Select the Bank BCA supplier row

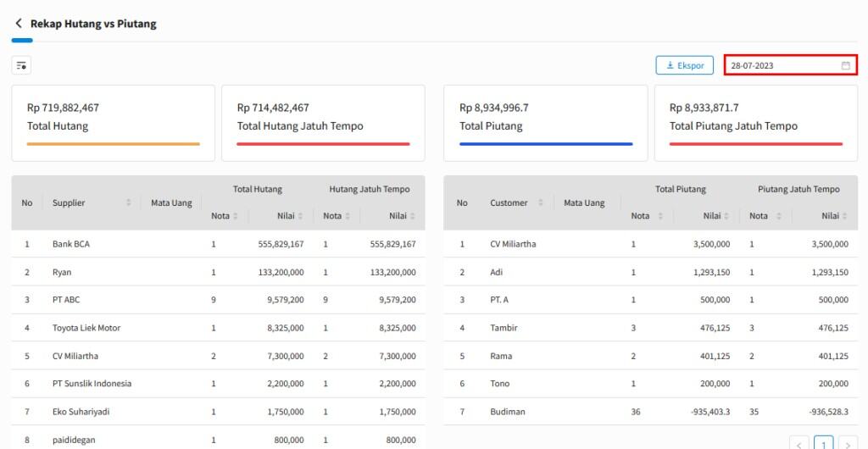218,244
